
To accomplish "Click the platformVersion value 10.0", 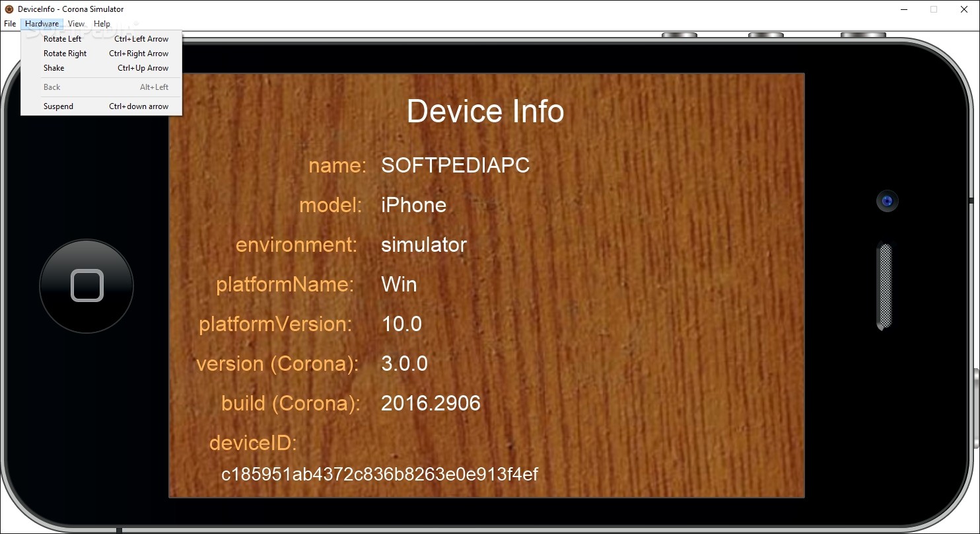I will pos(402,324).
